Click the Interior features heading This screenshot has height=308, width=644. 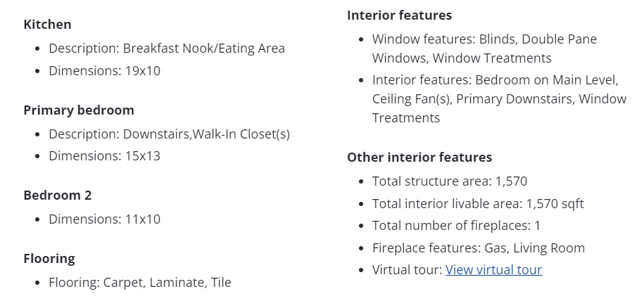(399, 15)
